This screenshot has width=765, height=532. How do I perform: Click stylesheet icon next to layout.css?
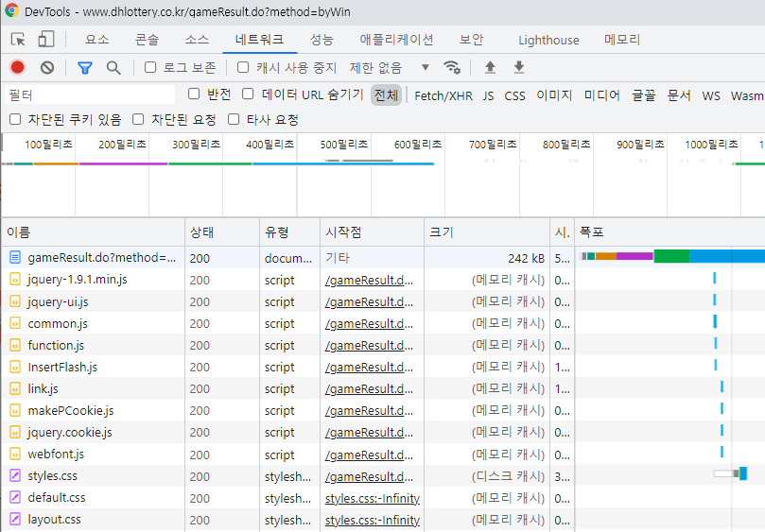(x=15, y=520)
